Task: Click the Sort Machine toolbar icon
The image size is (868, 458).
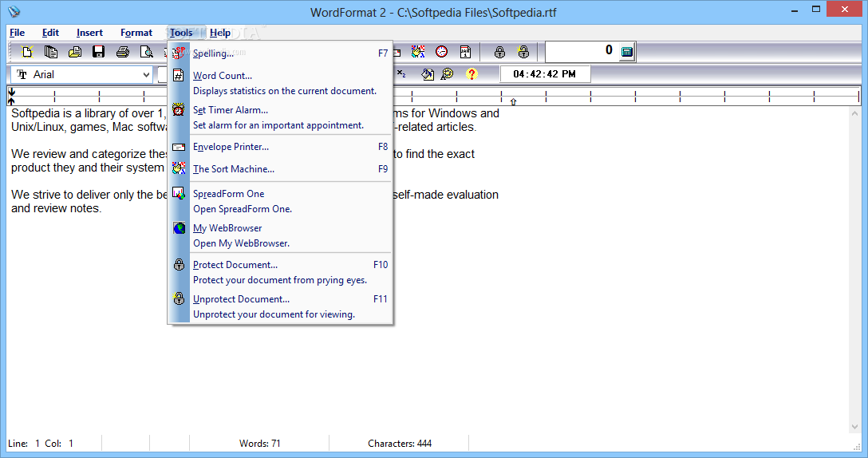Action: coord(418,52)
